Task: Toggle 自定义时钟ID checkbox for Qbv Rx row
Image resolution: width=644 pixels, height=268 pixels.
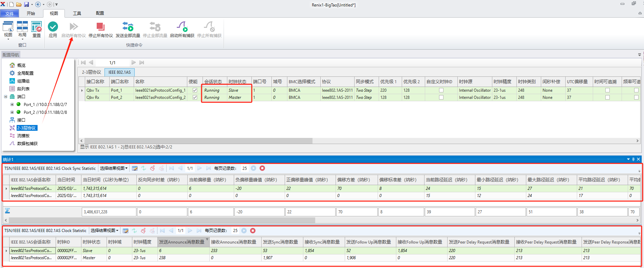Action: [x=441, y=97]
